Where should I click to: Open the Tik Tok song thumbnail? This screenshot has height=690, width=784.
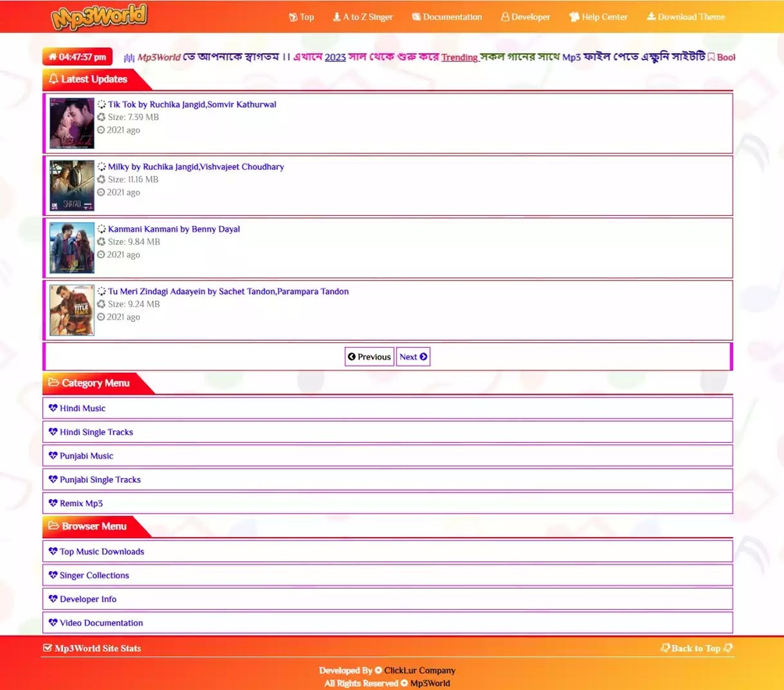(x=72, y=123)
